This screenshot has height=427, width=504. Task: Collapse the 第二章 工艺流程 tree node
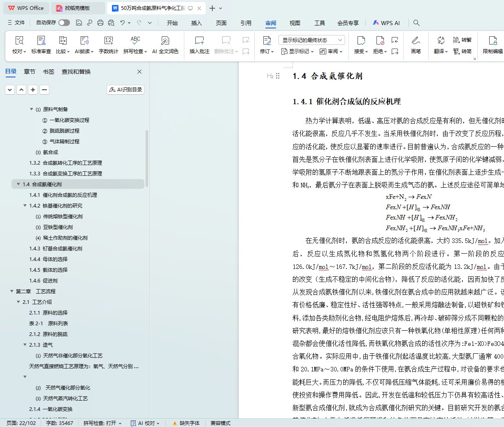point(12,292)
